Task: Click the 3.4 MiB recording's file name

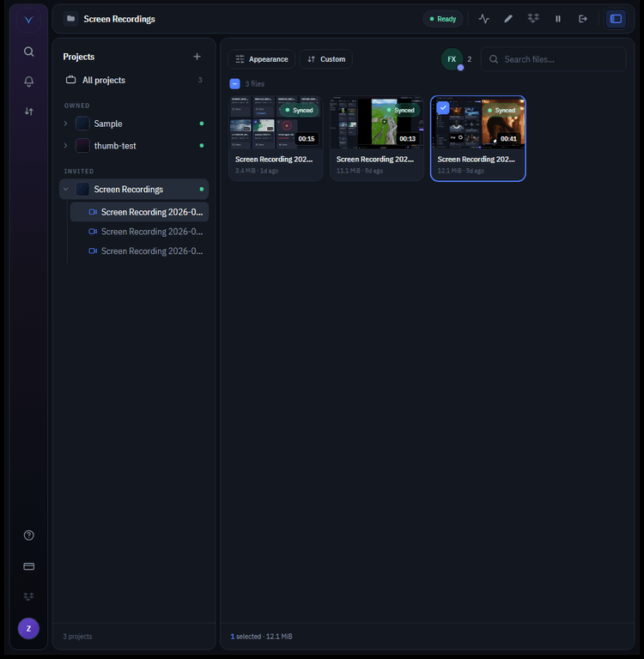Action: (274, 160)
